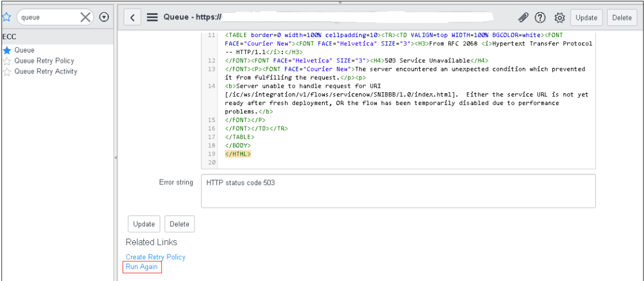Favorite the Queue Retry Policy module star

[x=7, y=61]
